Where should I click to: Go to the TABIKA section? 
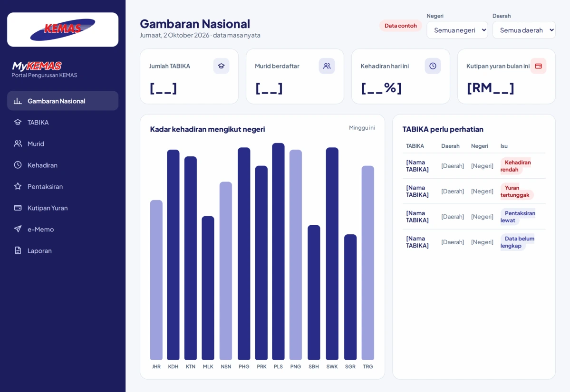pos(63,123)
